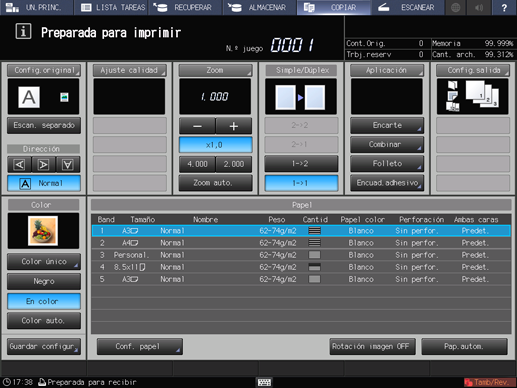Click the N.º juego counter 0001
This screenshot has height=388, width=517.
292,45
